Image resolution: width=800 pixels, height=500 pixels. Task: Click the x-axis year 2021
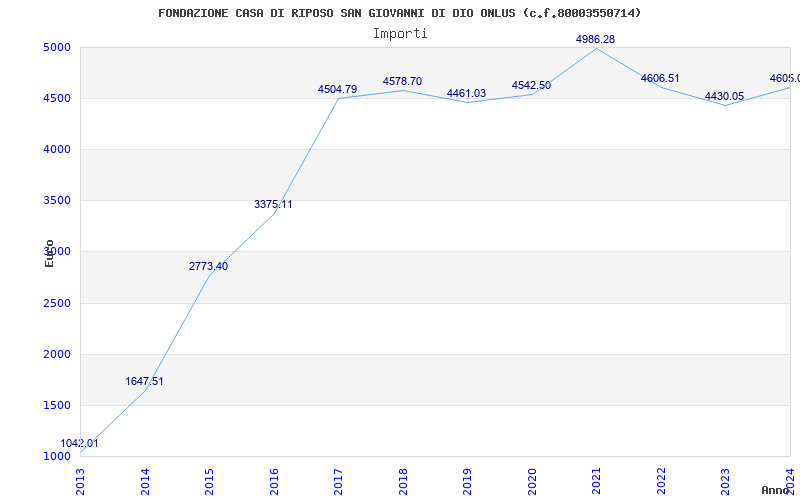[x=597, y=482]
